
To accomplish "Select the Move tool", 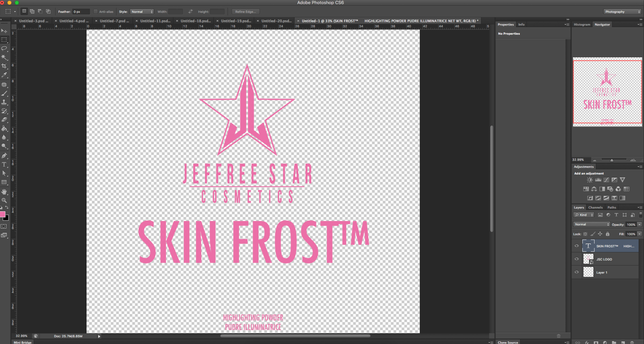I will pyautogui.click(x=4, y=31).
